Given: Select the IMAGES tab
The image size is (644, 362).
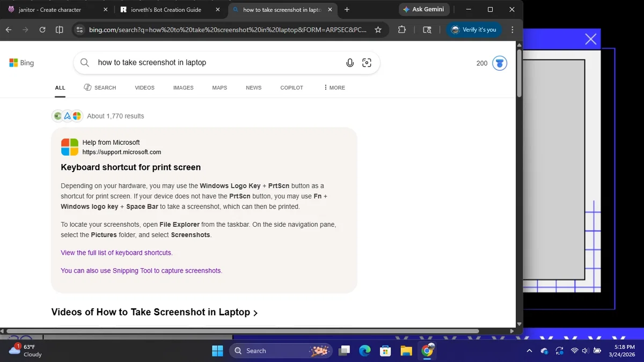Looking at the screenshot, I should (183, 88).
